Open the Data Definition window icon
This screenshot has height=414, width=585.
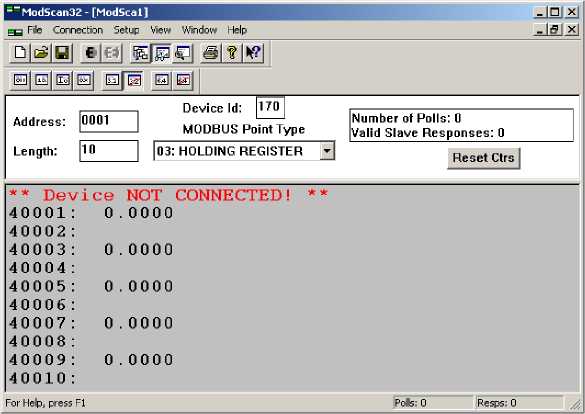140,53
